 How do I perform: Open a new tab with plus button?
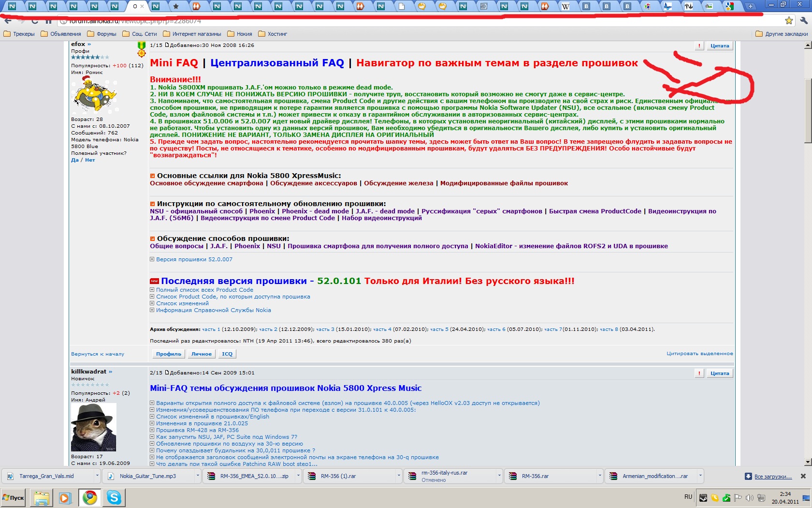tap(750, 6)
